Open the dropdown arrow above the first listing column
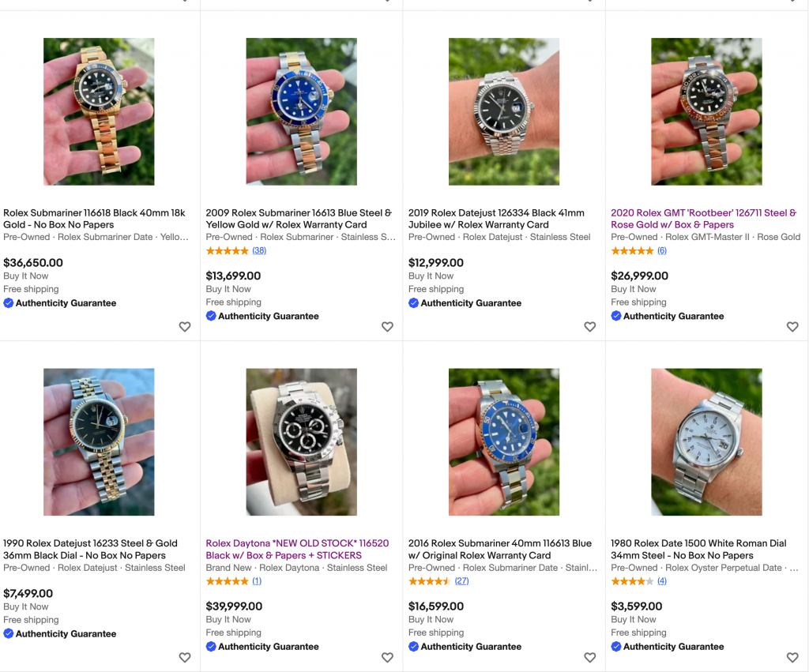The width and height of the screenshot is (809, 672). 184,3
